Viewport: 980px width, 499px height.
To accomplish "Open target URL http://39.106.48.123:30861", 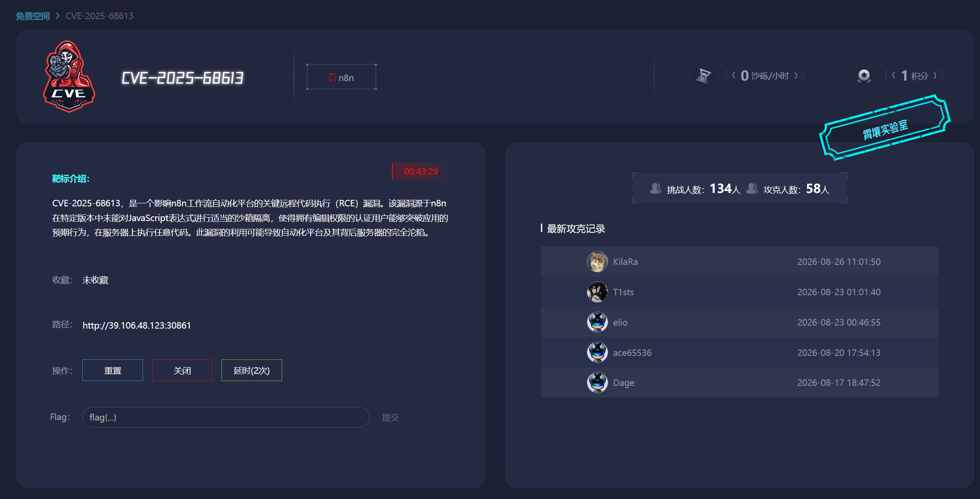I will tap(137, 326).
